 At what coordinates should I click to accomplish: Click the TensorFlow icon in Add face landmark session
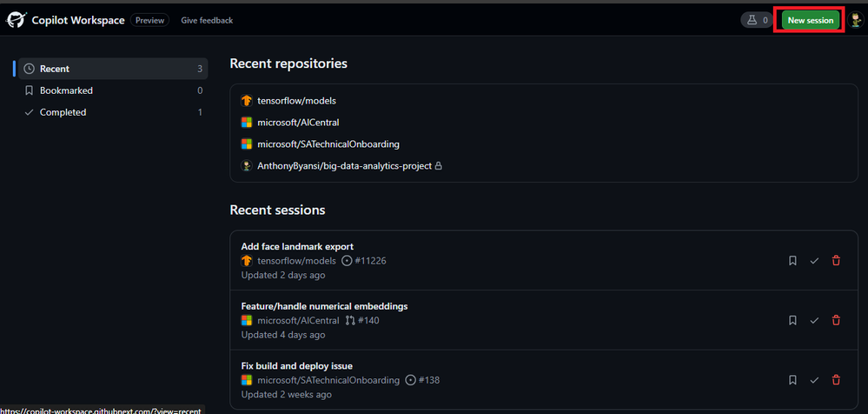click(247, 260)
